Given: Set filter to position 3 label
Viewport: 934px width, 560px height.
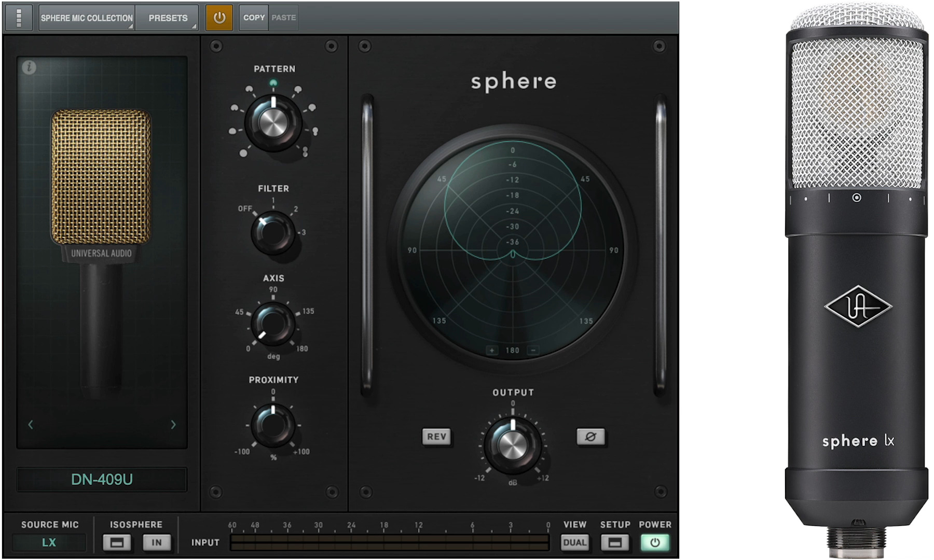Looking at the screenshot, I should coord(304,232).
